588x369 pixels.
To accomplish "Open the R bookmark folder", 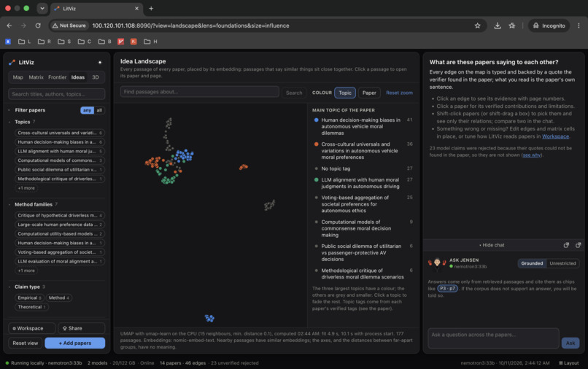I will 45,42.
